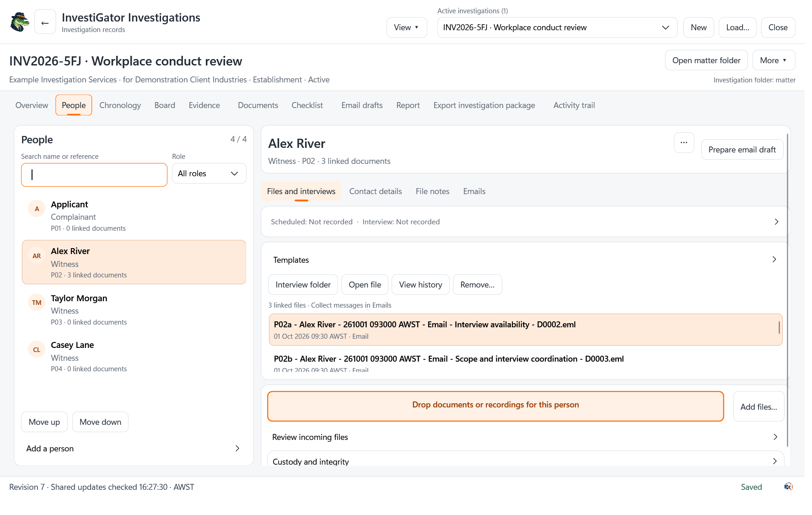Click the View history button
The width and height of the screenshot is (812, 515).
(420, 285)
